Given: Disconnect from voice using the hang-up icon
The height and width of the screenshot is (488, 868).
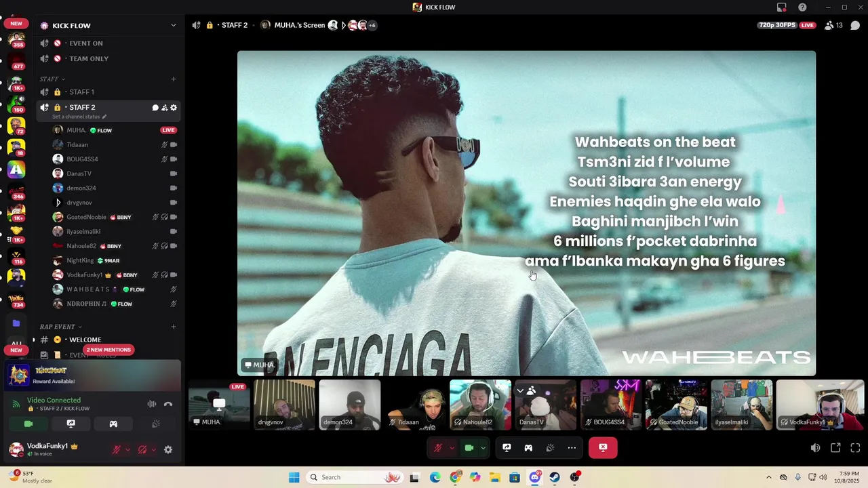Looking at the screenshot, I should point(168,404).
